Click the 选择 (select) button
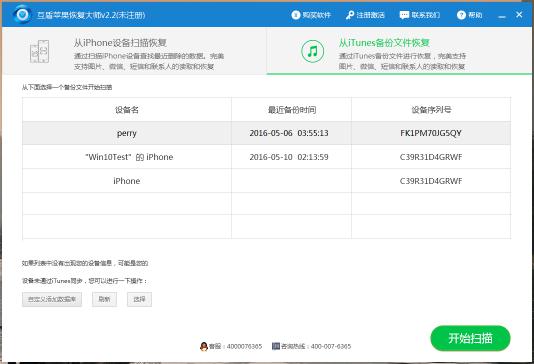Image resolution: width=534 pixels, height=364 pixels. coord(139,299)
